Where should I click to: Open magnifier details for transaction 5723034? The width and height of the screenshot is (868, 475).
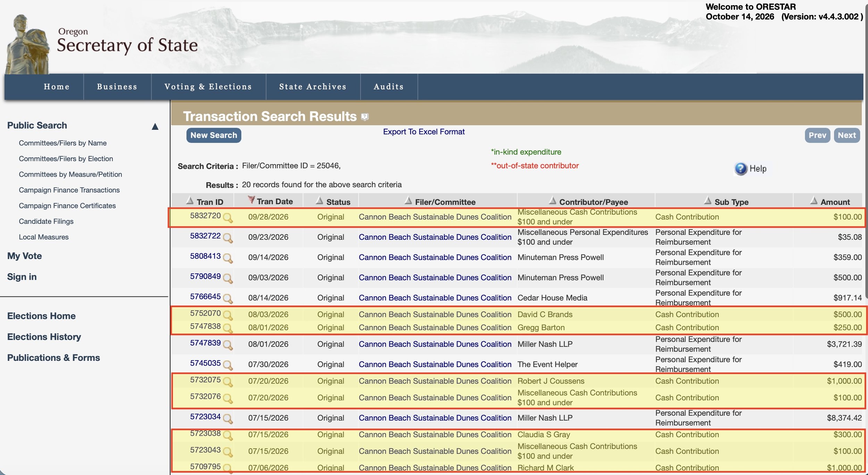(228, 419)
